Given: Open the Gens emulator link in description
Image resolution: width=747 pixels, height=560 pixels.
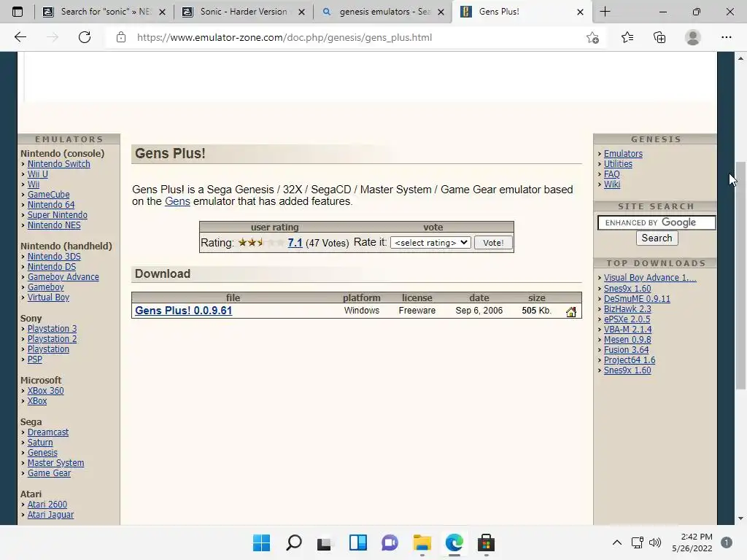Looking at the screenshot, I should click(x=177, y=201).
